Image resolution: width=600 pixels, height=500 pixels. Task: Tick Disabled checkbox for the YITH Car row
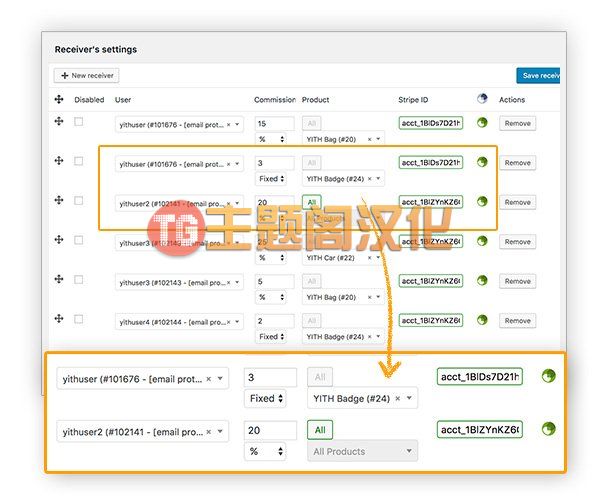pyautogui.click(x=78, y=240)
